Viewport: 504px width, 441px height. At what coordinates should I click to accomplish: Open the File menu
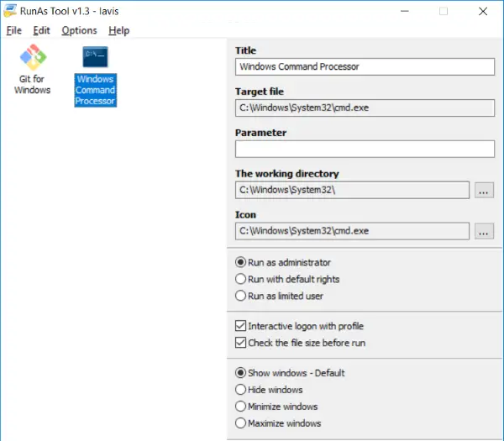[x=13, y=30]
